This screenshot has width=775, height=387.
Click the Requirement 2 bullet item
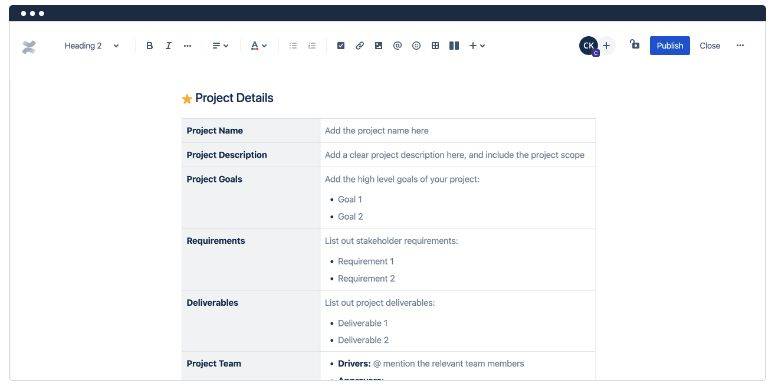click(x=366, y=278)
